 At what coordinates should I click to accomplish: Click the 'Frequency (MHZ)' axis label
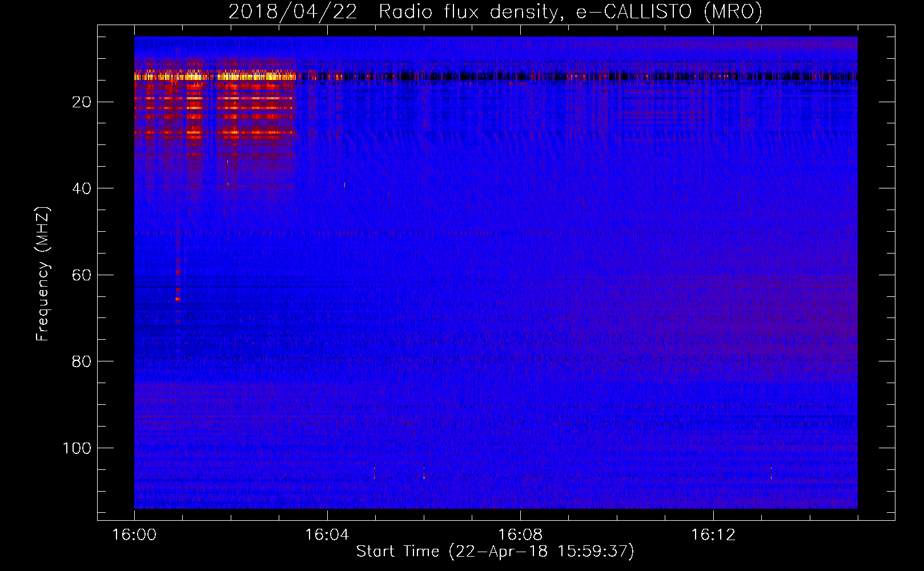[42, 274]
